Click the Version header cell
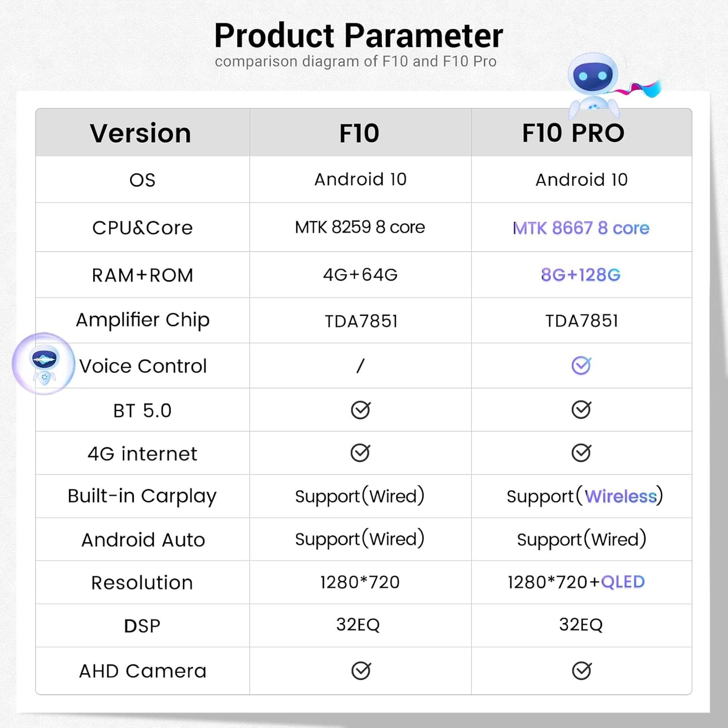The image size is (728, 728). tap(141, 134)
